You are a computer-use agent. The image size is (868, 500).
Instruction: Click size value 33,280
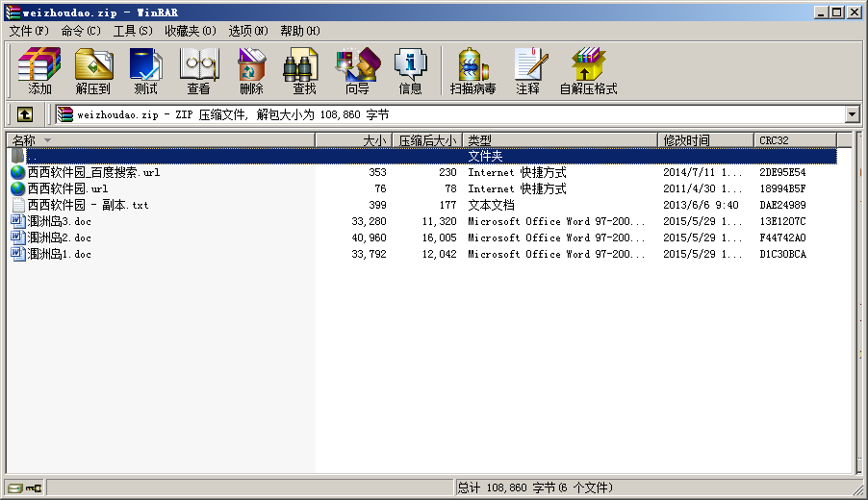[369, 221]
